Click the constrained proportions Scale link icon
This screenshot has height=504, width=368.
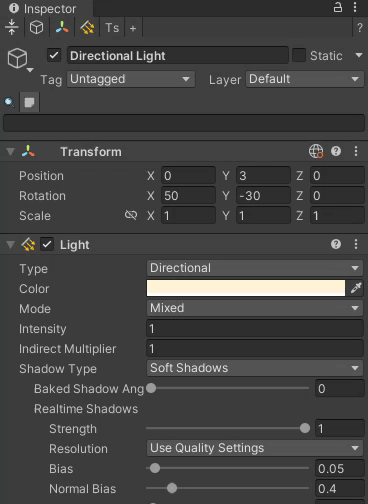click(131, 215)
